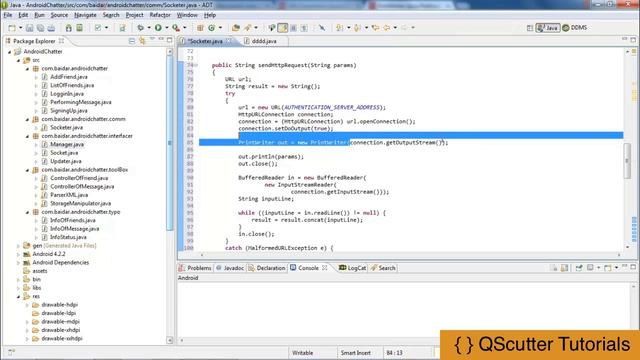The height and width of the screenshot is (360, 640).
Task: Click the code editor vertical scrollbar thumb
Action: click(x=627, y=161)
